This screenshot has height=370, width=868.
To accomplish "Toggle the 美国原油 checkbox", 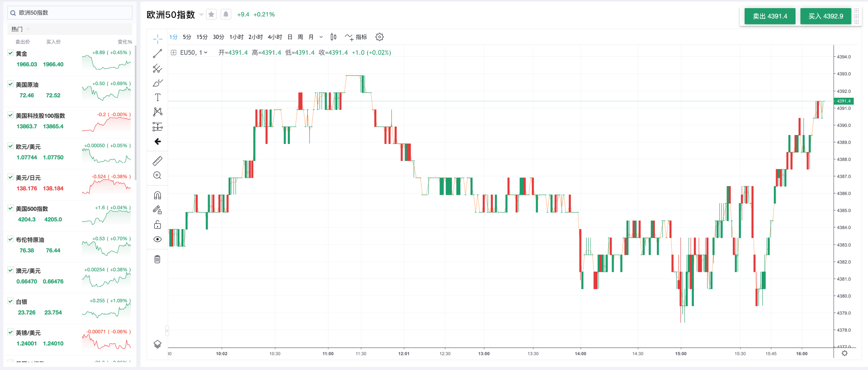I will click(x=11, y=84).
